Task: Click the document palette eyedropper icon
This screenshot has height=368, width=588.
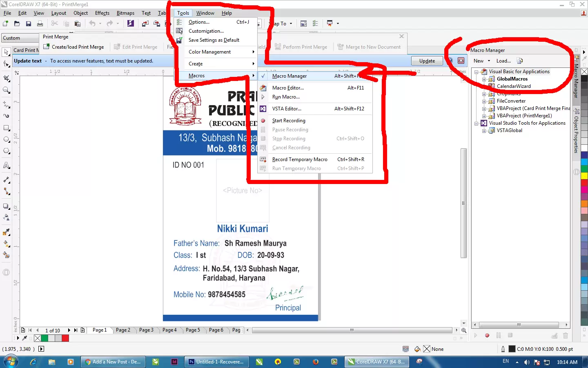Action: 25,338
